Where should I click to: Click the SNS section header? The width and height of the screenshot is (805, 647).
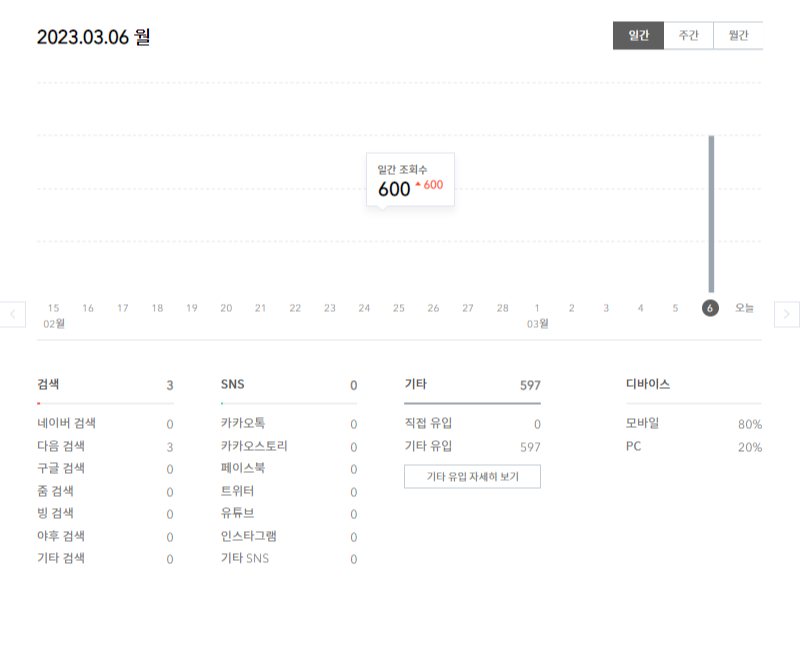289,385
